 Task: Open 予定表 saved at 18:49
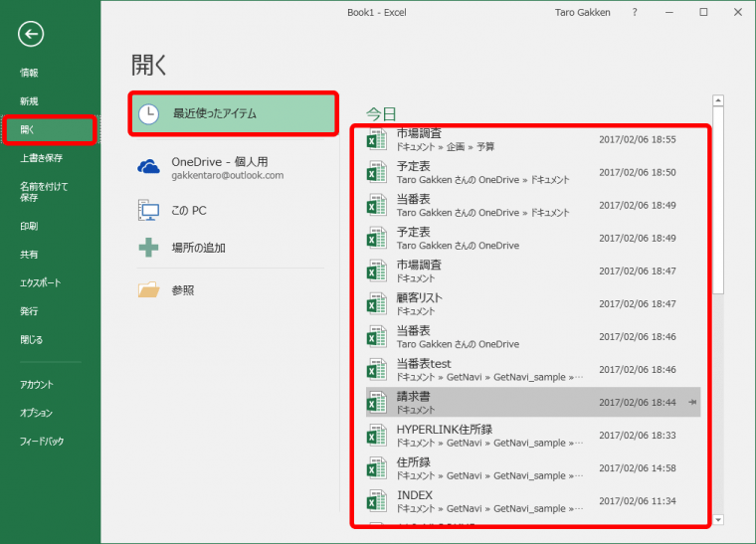pyautogui.click(x=533, y=238)
